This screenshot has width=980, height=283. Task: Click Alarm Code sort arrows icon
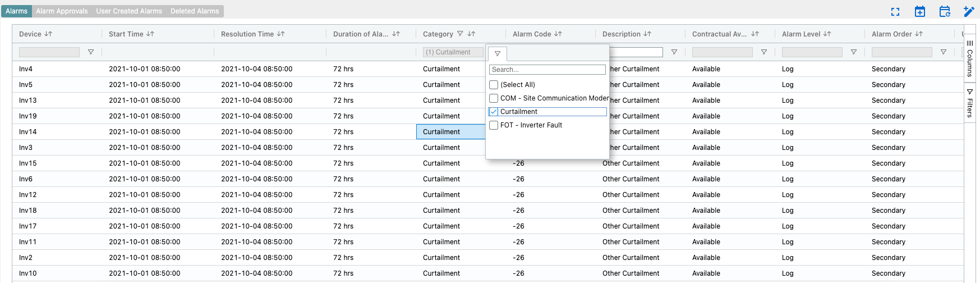[558, 34]
